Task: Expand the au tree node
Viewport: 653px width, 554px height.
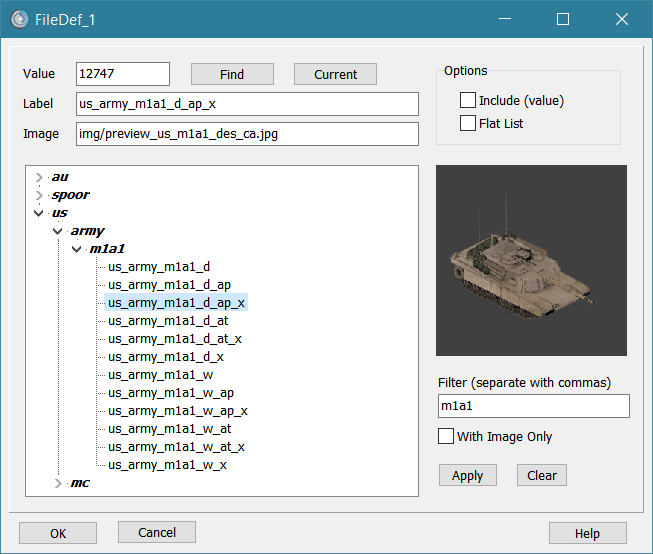Action: [39, 177]
